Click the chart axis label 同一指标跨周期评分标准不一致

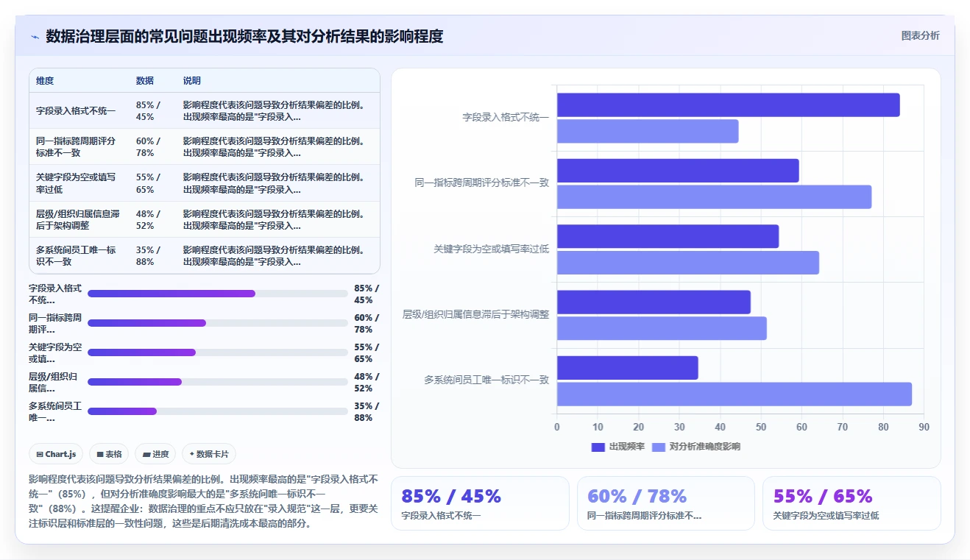pos(482,183)
